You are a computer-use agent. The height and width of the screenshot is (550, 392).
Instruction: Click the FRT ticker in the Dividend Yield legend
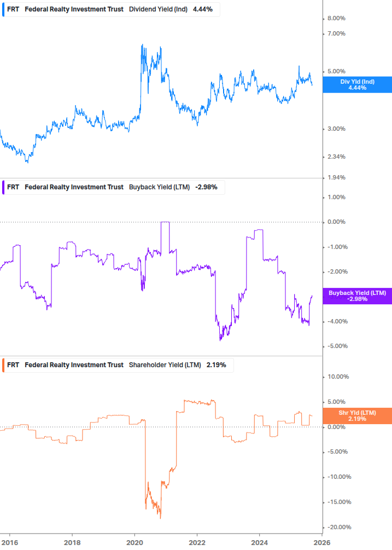13,9
